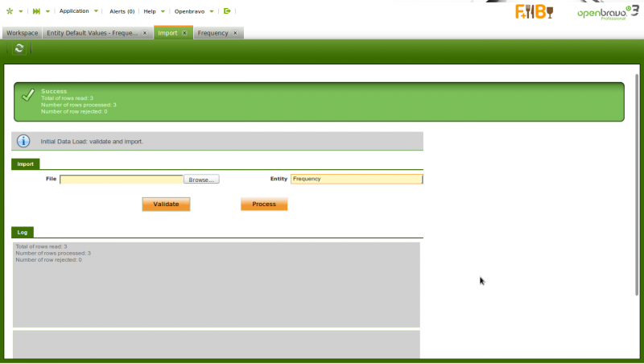Image resolution: width=644 pixels, height=364 pixels.
Task: Close the Entity Default Values tab
Action: pyautogui.click(x=145, y=33)
